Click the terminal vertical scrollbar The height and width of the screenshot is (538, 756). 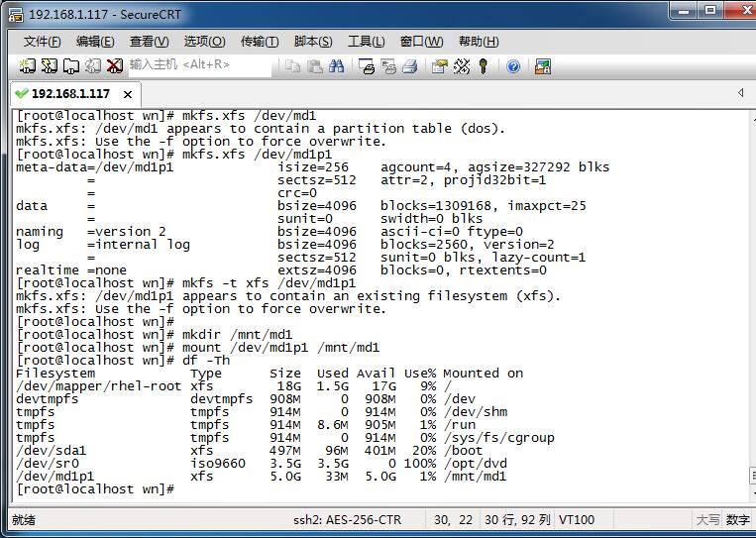[x=752, y=304]
